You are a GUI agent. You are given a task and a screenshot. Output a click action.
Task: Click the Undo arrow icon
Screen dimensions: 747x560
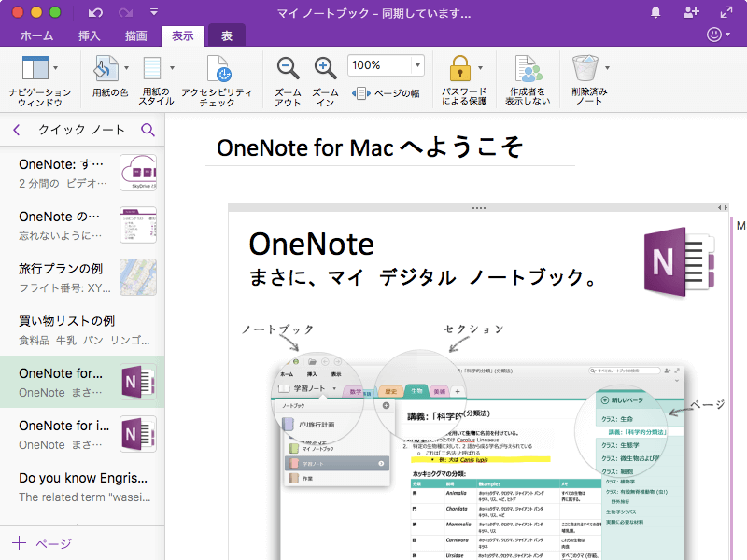point(95,13)
